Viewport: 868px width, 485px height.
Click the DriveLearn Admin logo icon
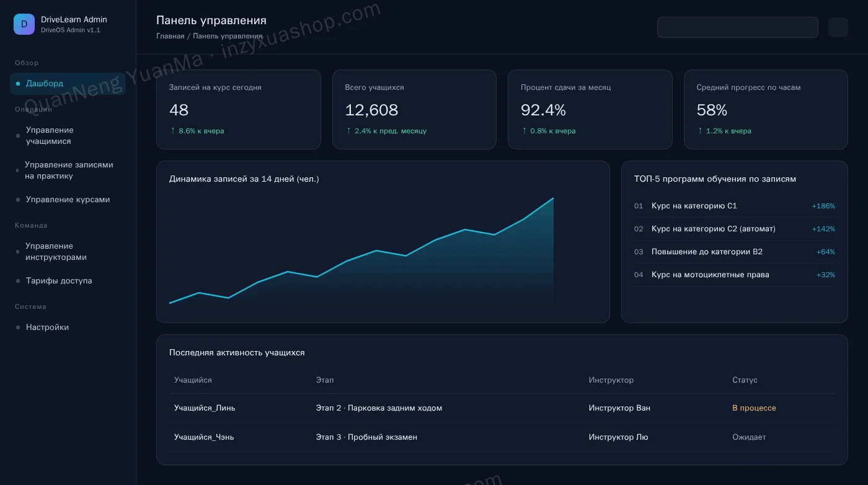point(24,24)
